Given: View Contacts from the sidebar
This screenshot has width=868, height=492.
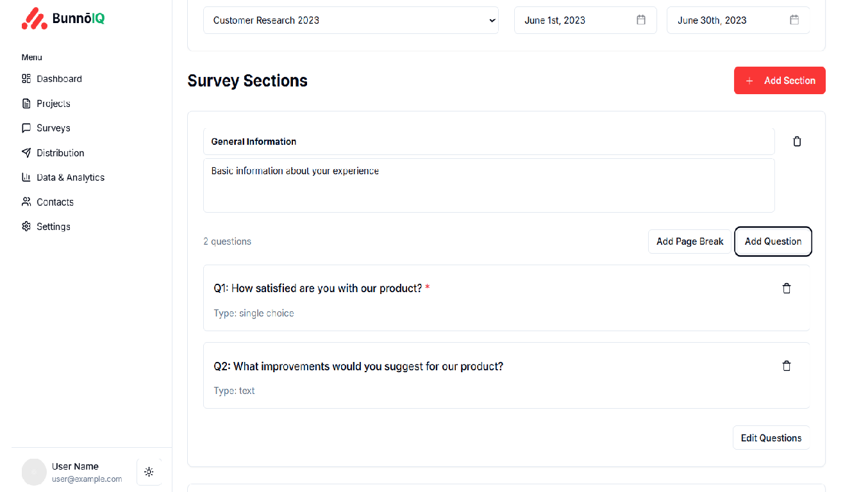Looking at the screenshot, I should [54, 202].
